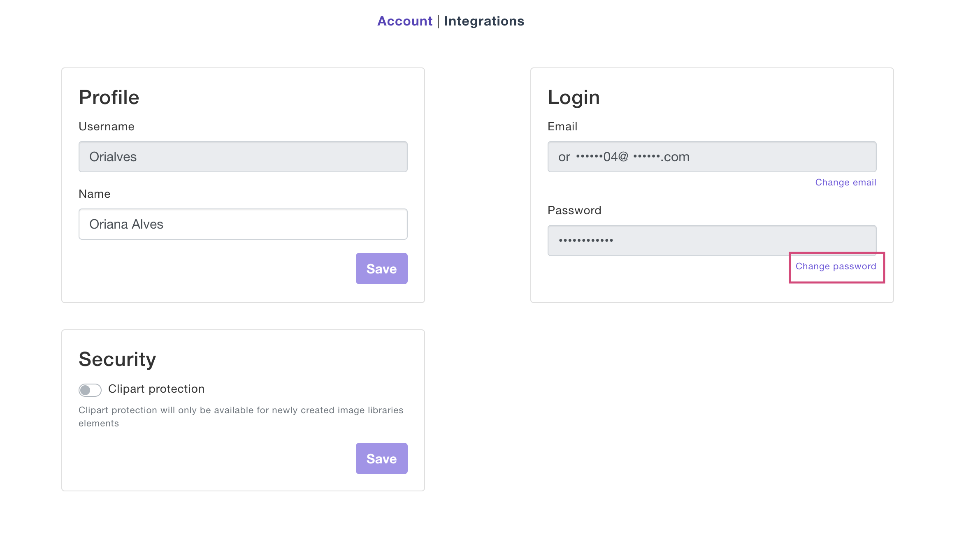The width and height of the screenshot is (980, 537).
Task: Click the Change email link
Action: point(845,183)
